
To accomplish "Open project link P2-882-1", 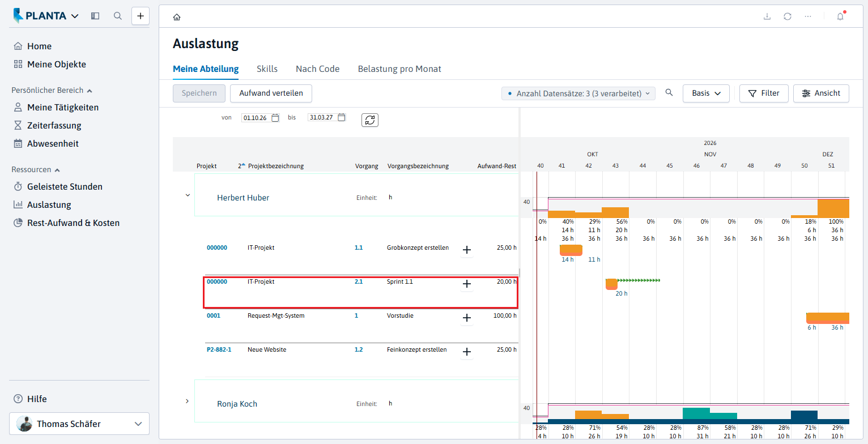I will [219, 349].
